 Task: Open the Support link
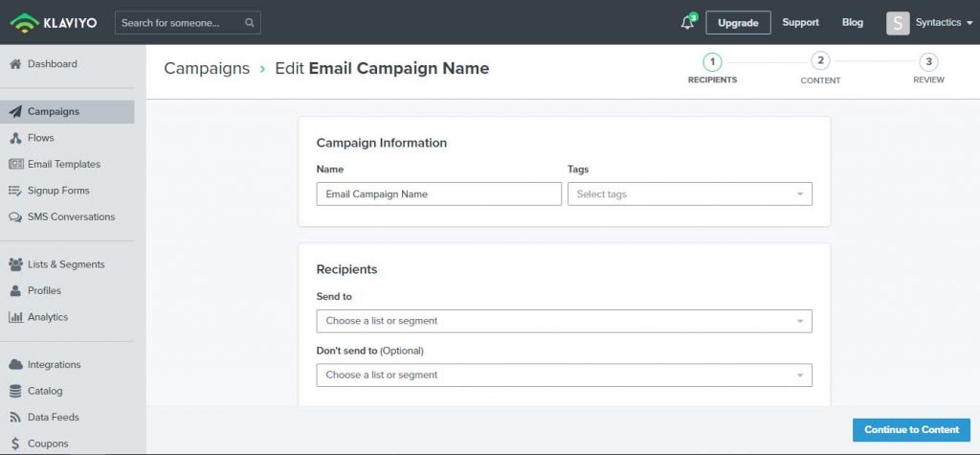[x=800, y=23]
